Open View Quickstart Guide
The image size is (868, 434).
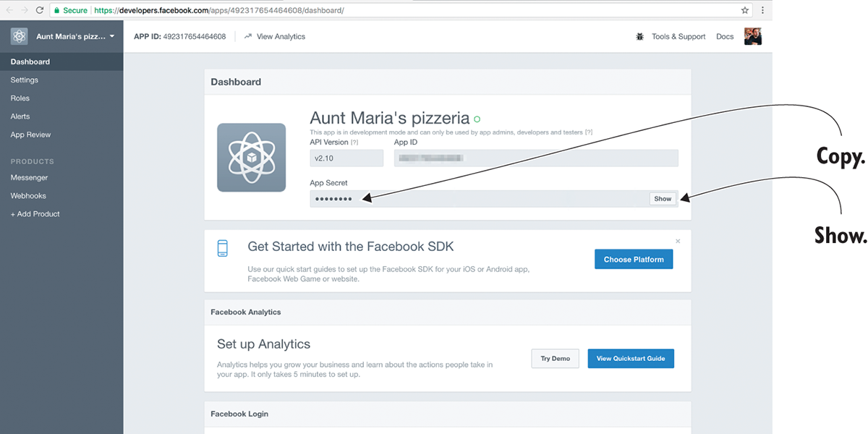click(x=631, y=359)
